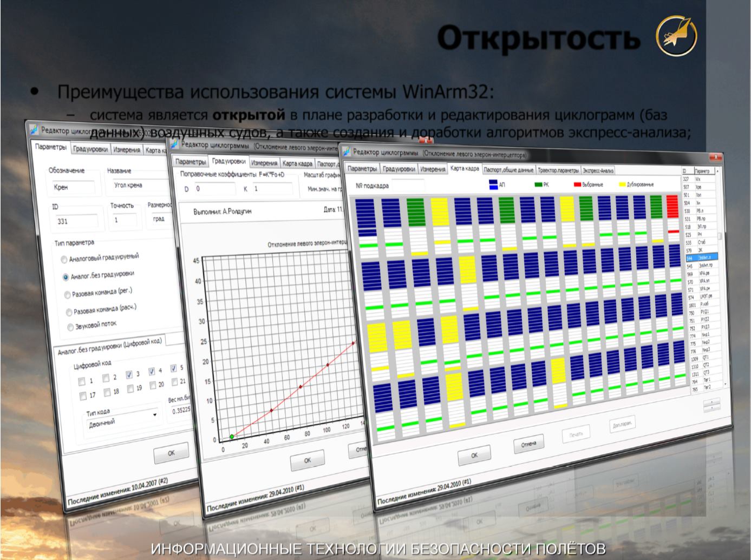Screen dimensions: 751x560
Task: Click the blue АП legend swatch
Action: coord(493,185)
